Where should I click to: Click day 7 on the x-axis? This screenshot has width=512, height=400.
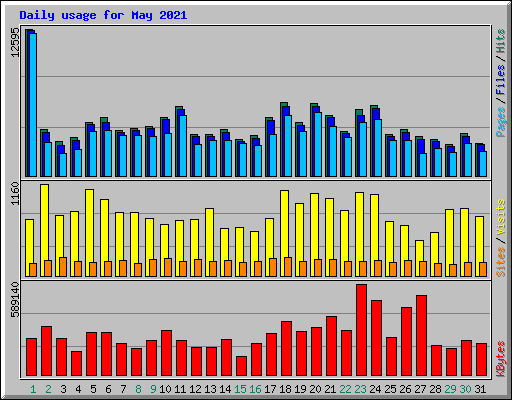123,389
